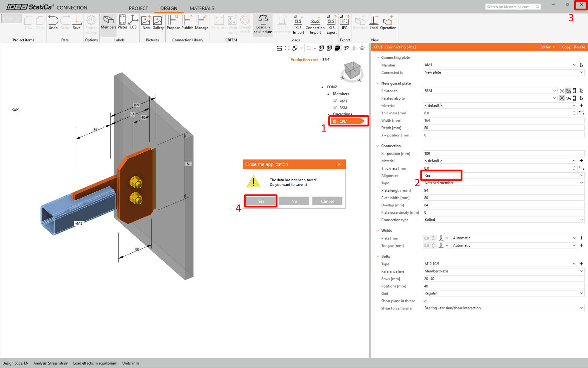Uncheck the CPL1 operation checkbox
The width and height of the screenshot is (588, 368).
point(335,121)
